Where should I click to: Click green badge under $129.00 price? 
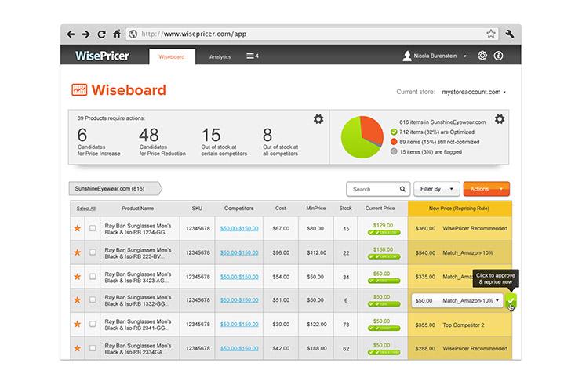pos(384,233)
